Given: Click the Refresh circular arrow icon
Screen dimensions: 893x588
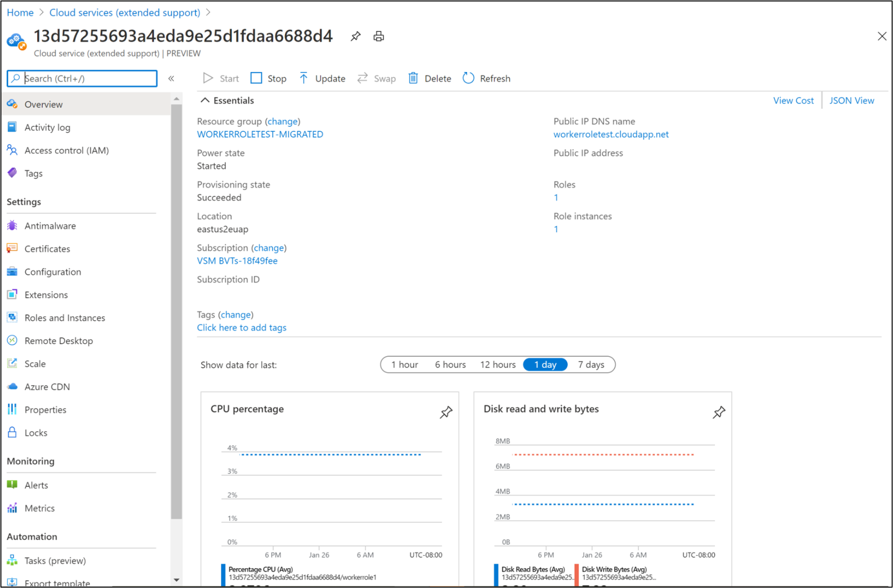Looking at the screenshot, I should (x=468, y=78).
